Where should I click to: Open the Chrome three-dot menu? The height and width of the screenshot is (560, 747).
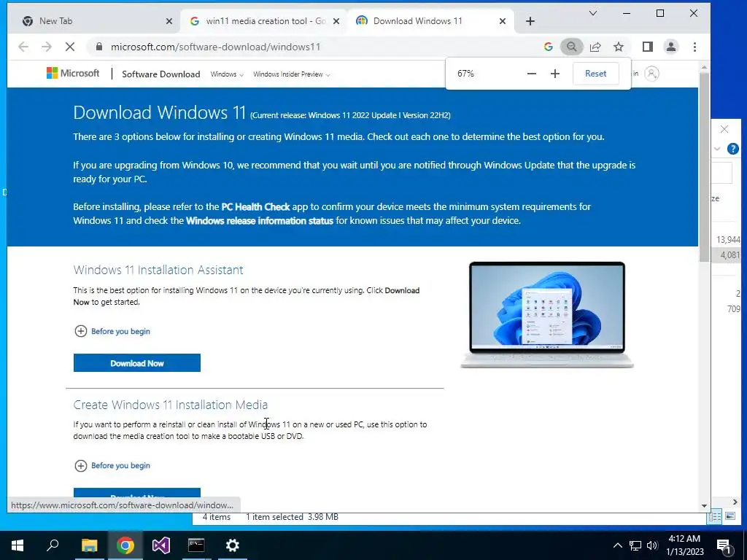tap(694, 47)
